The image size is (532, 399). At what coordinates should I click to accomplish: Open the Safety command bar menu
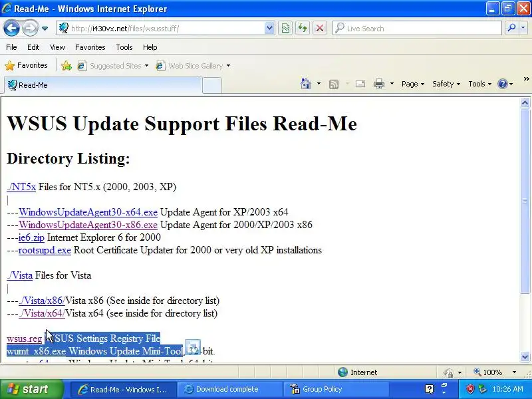[x=446, y=84]
